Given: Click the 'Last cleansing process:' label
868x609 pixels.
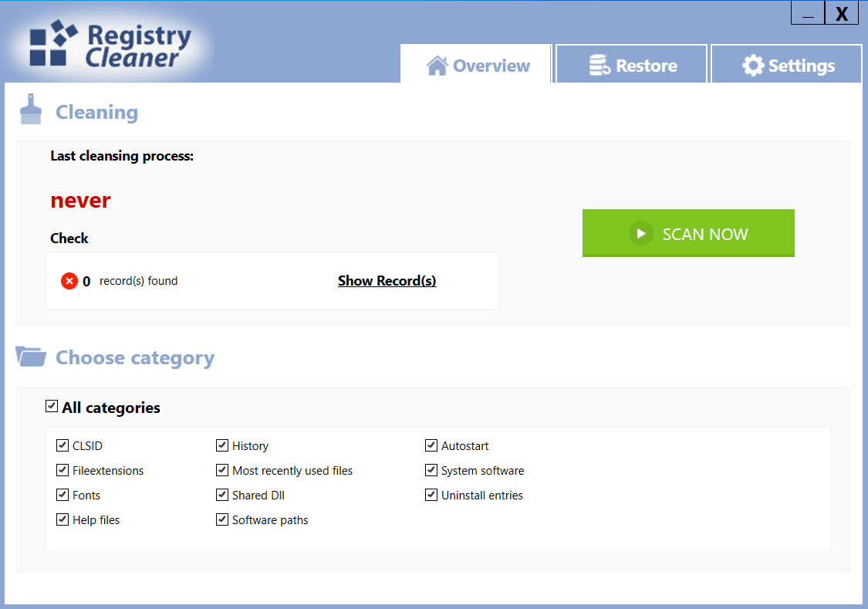Looking at the screenshot, I should 122,156.
